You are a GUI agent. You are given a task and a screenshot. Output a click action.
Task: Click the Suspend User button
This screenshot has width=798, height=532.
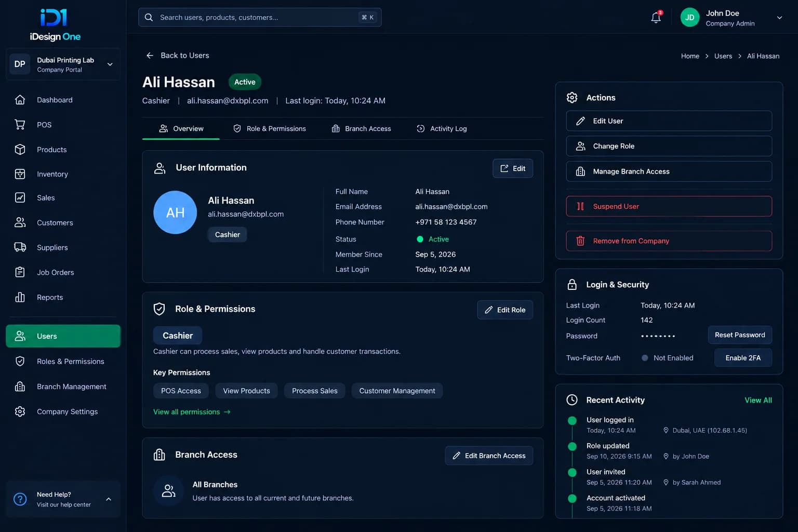(669, 206)
